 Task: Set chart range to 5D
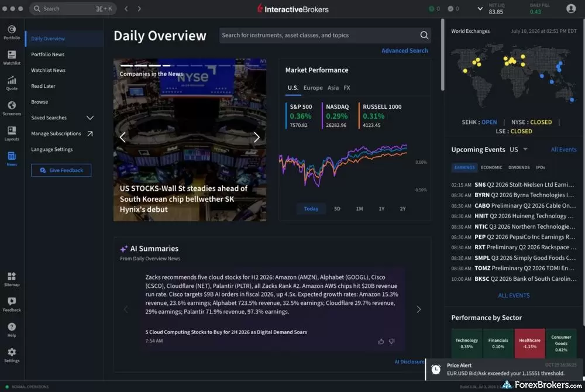[338, 209]
